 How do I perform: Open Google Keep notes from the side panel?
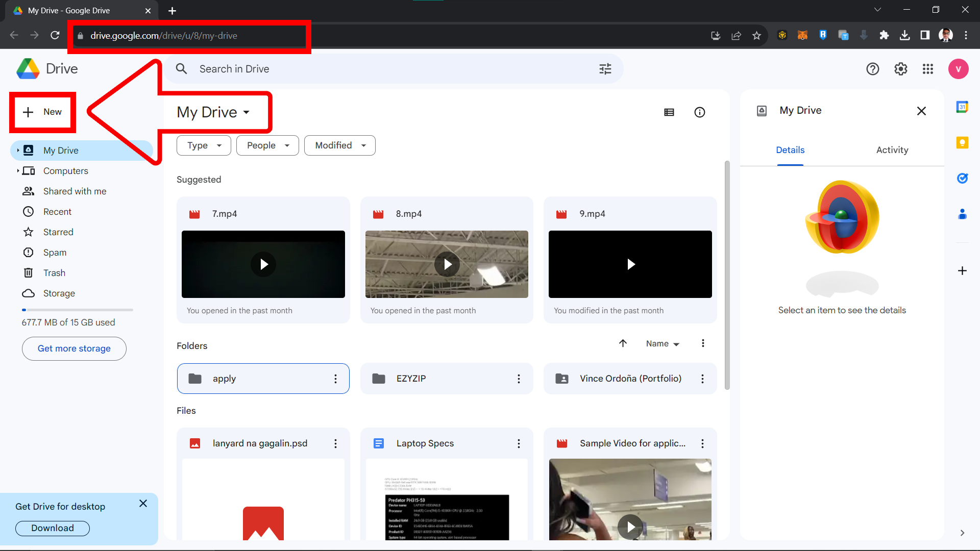click(963, 143)
